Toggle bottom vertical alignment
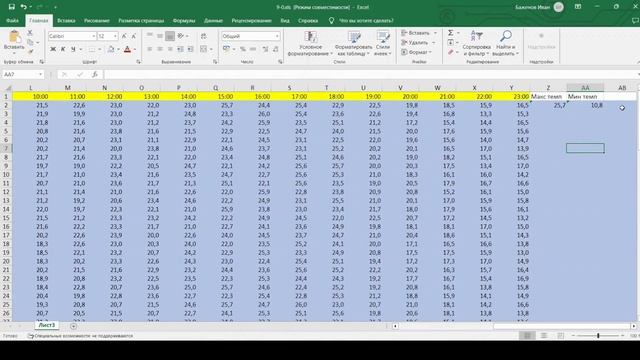 click(x=170, y=36)
